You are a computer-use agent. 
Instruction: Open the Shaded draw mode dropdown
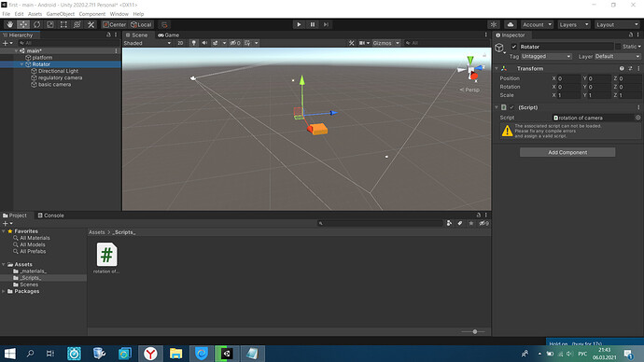[147, 43]
